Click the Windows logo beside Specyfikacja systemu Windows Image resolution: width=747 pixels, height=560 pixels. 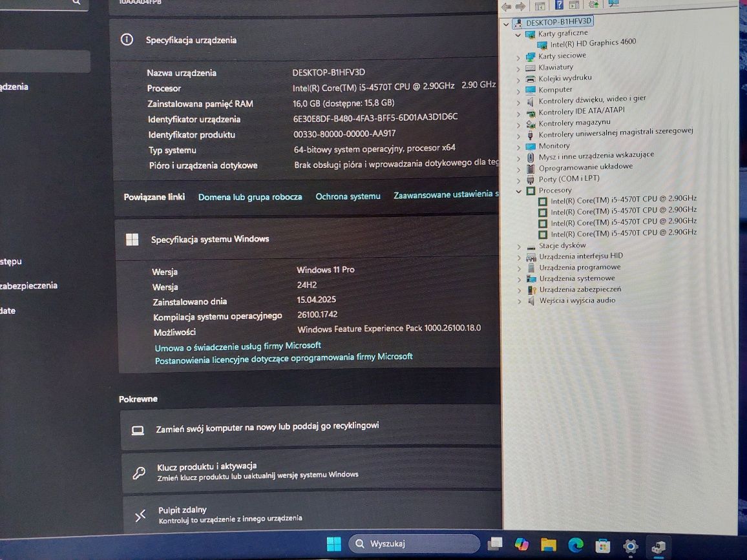click(x=132, y=240)
